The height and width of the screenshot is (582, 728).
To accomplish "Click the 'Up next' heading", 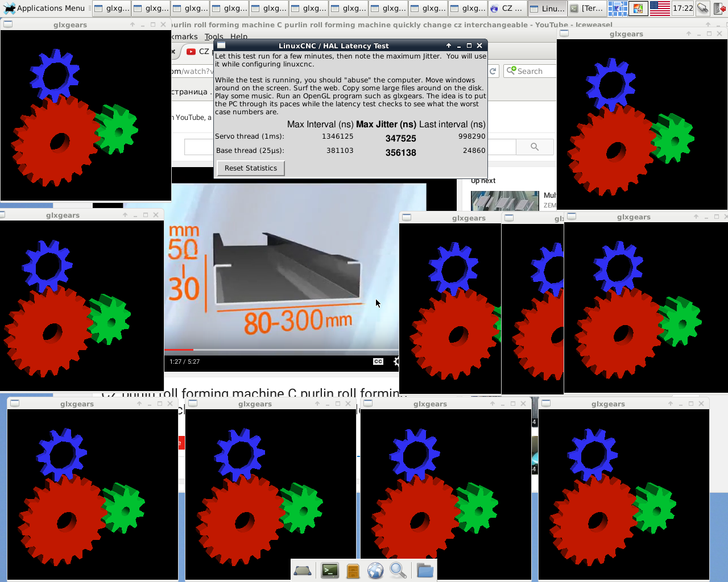I will tap(483, 181).
